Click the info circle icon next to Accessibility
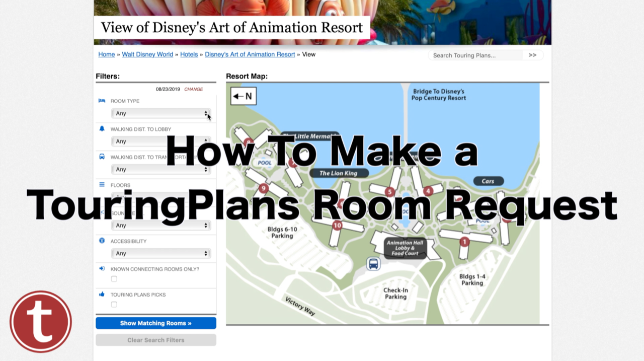 point(102,241)
